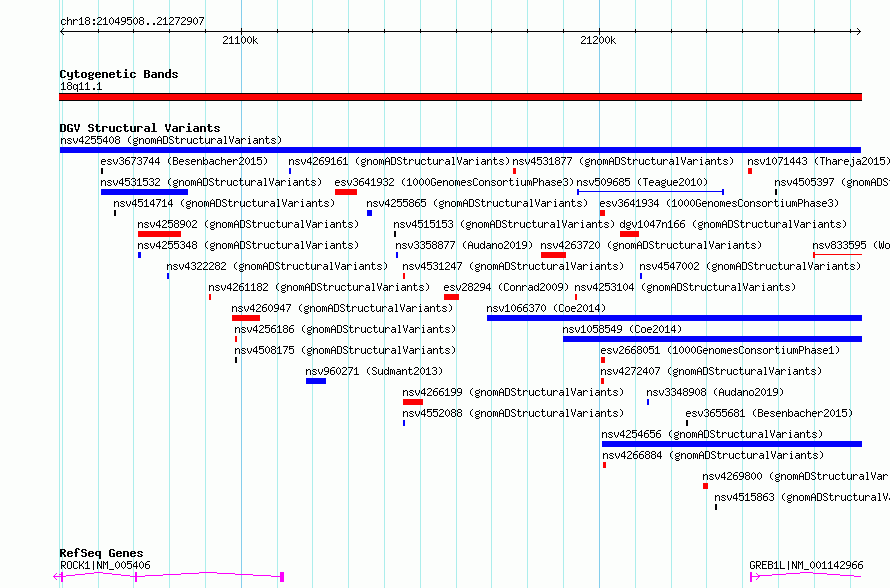
Task: Open nsv3358877 (Audano2019) label
Action: click(x=464, y=245)
